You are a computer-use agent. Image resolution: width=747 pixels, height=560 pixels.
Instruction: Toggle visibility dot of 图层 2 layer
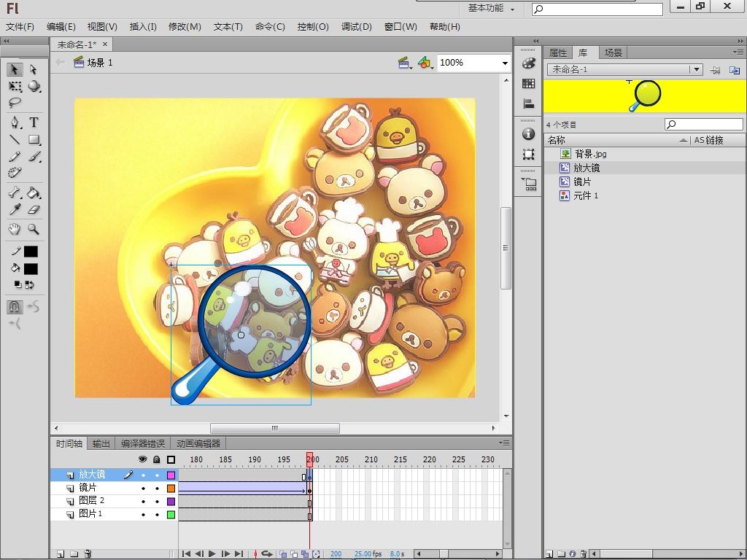[143, 502]
